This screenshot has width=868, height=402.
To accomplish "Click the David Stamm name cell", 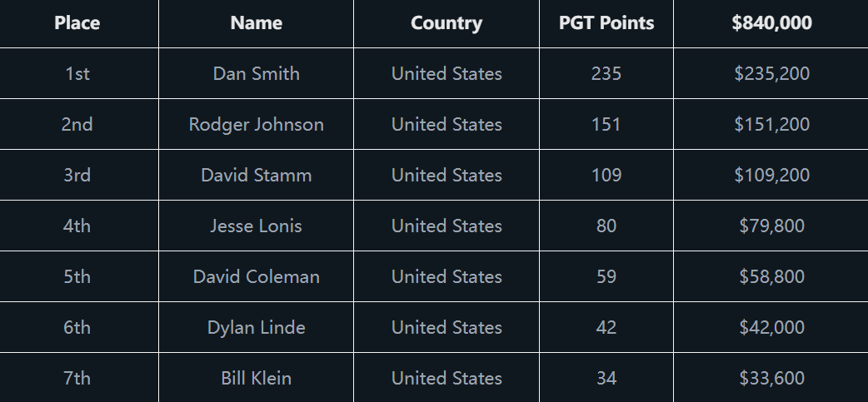I will (x=256, y=175).
